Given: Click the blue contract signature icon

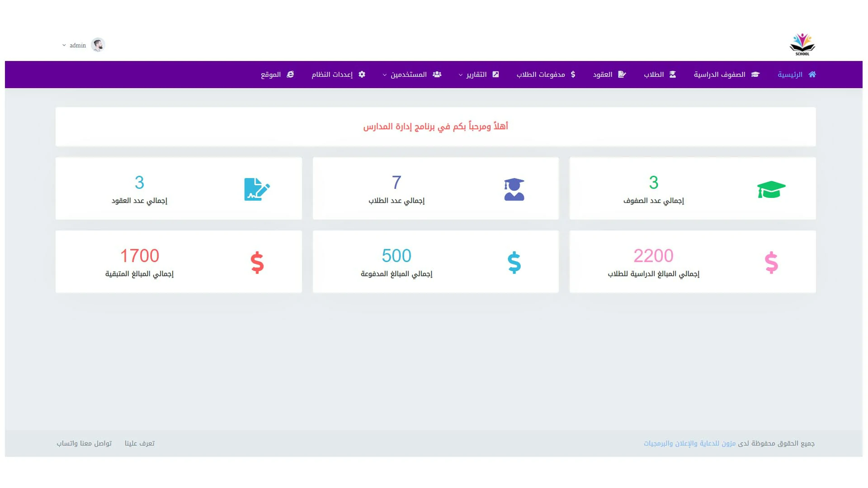Looking at the screenshot, I should point(257,189).
